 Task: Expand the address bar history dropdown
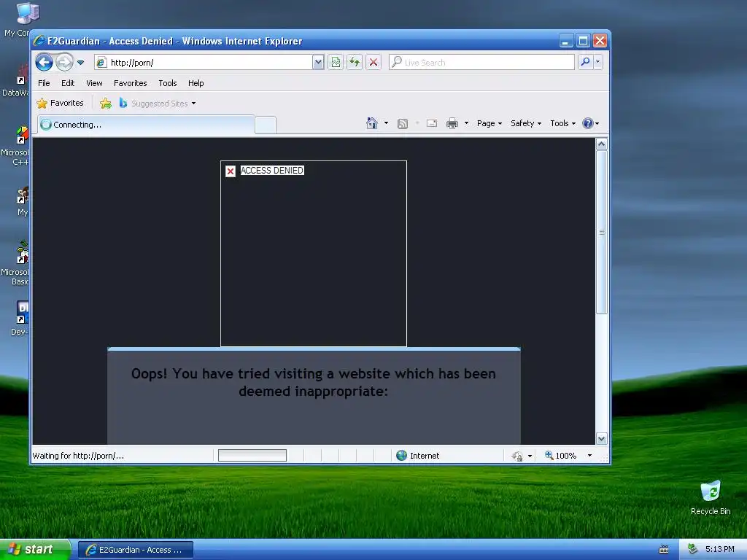click(318, 63)
